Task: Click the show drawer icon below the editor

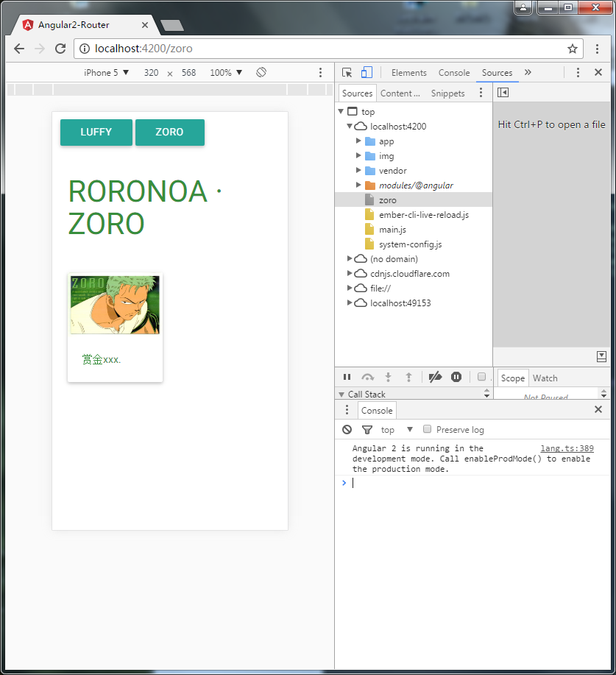Action: click(x=602, y=356)
